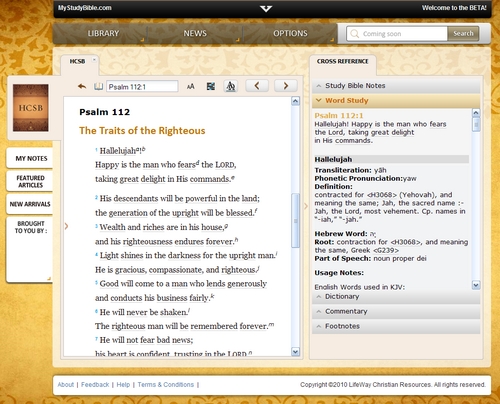Collapse the Word Study section

click(x=396, y=101)
